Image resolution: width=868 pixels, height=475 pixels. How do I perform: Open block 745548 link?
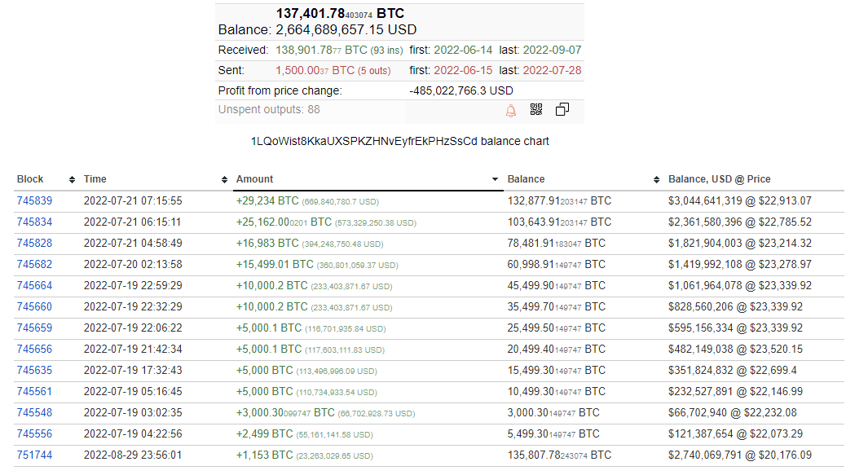tap(34, 412)
